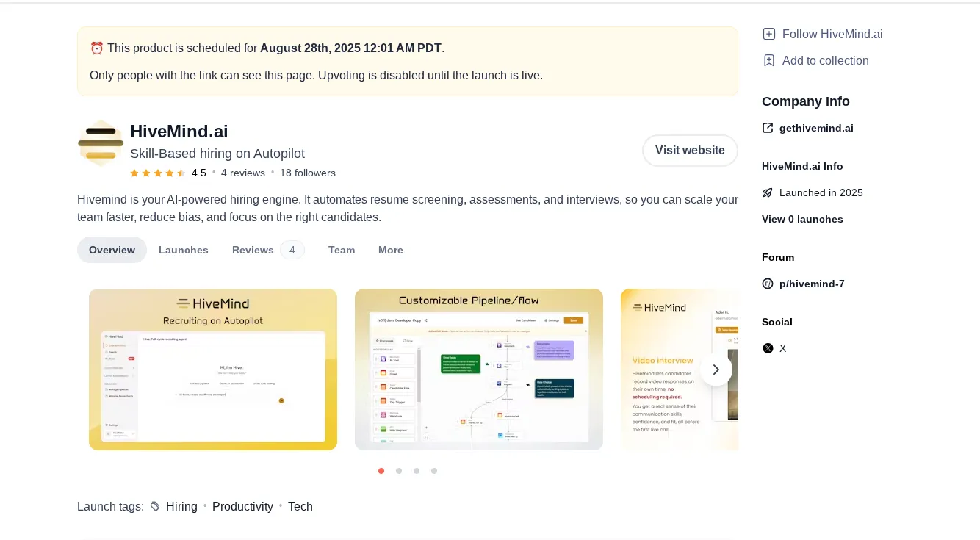Image resolution: width=980 pixels, height=540 pixels.
Task: Click the external link icon beside gethivemind.ai
Action: [x=768, y=128]
